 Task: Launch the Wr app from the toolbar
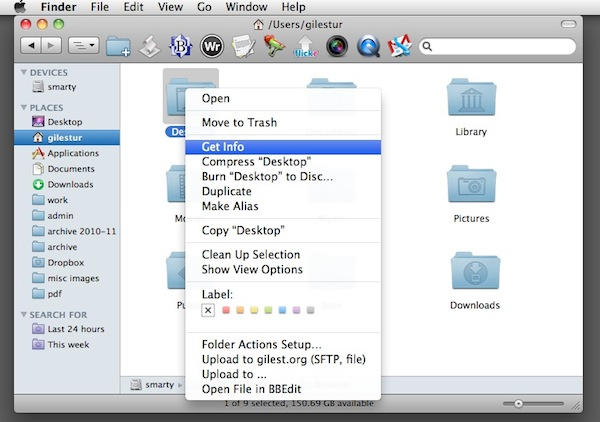pyautogui.click(x=212, y=46)
